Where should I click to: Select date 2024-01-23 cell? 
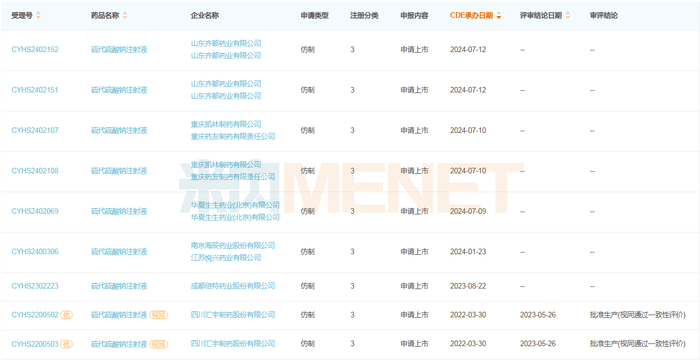click(468, 252)
